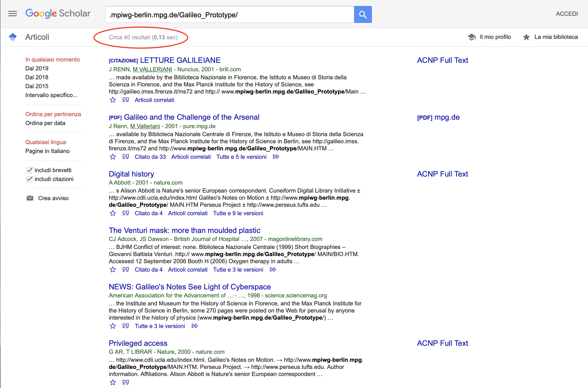588x388 pixels.
Task: Click the search query input field
Action: [x=230, y=15]
